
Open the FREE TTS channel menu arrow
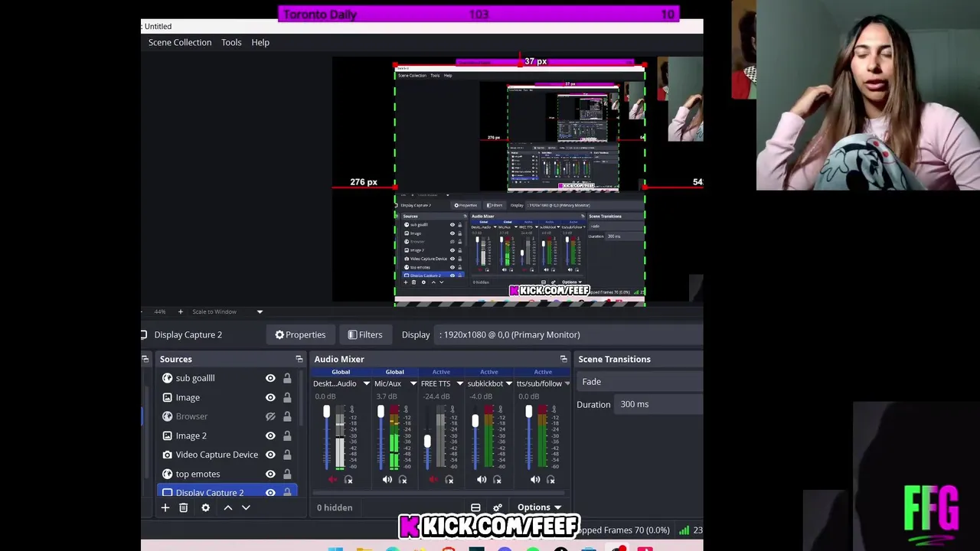[x=460, y=383]
